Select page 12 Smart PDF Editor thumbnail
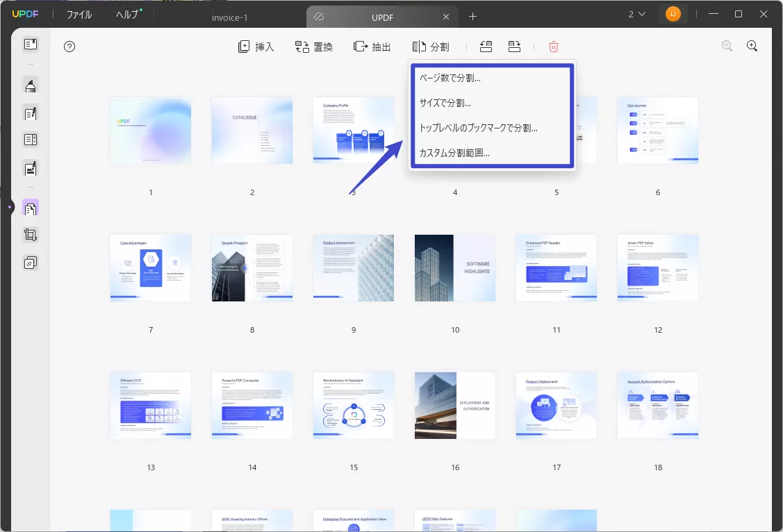Image resolution: width=783 pixels, height=532 pixels. click(x=658, y=268)
